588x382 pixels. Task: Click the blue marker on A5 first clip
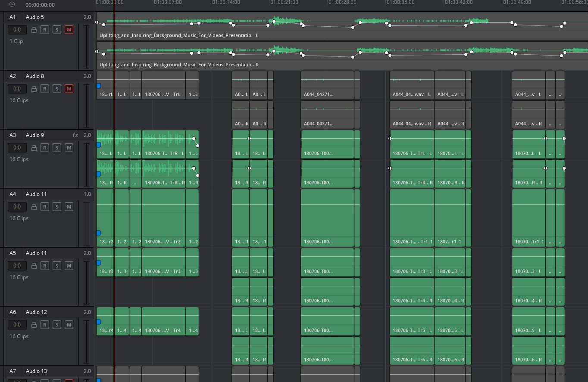click(98, 263)
